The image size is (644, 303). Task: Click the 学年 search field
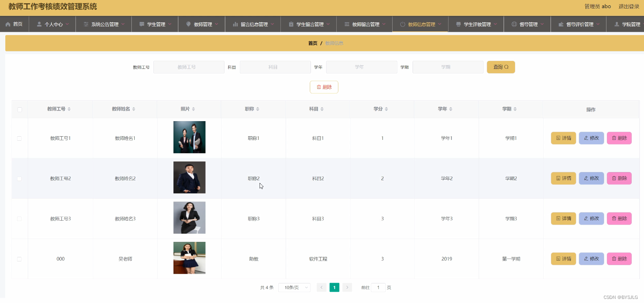click(362, 67)
